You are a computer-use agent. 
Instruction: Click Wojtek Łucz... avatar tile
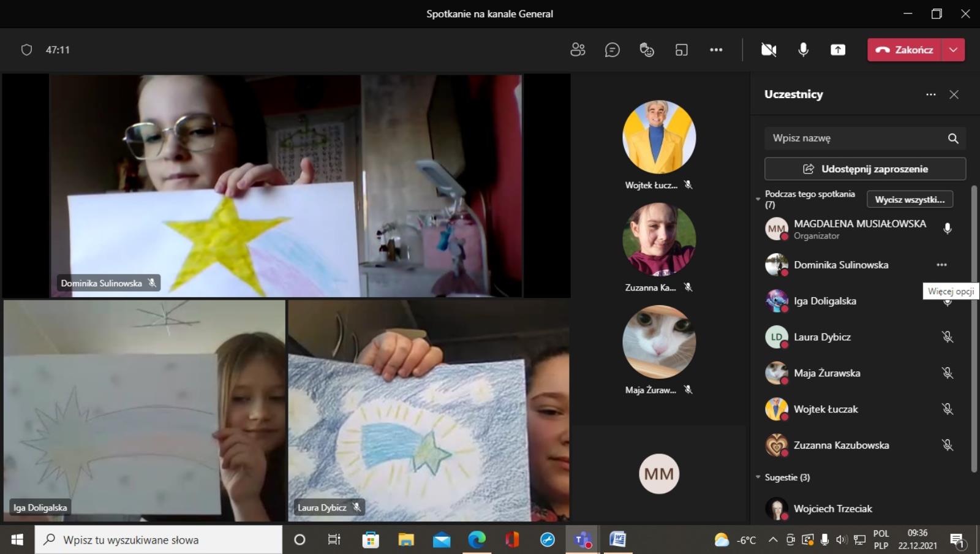tap(659, 137)
